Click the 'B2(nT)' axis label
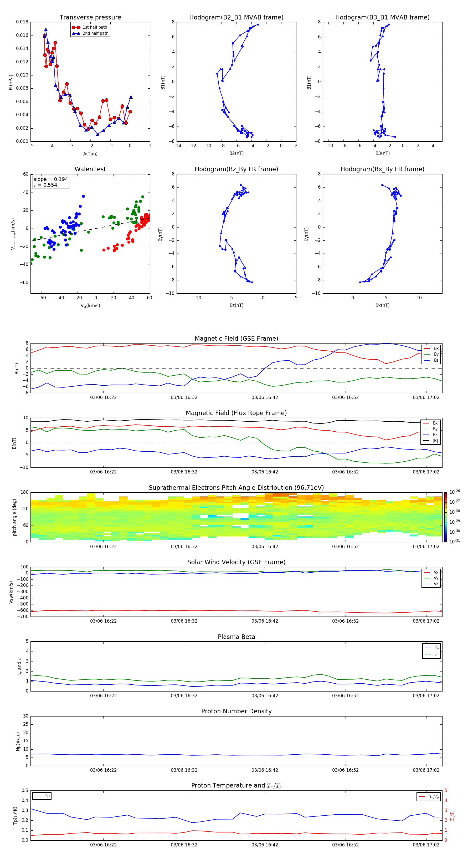The height and width of the screenshot is (868, 473). tap(236, 153)
